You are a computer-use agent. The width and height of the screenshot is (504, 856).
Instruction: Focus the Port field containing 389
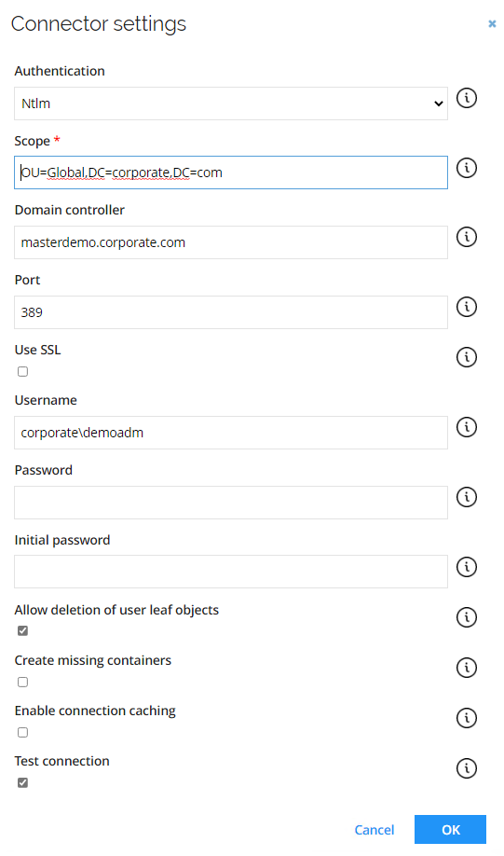231,312
